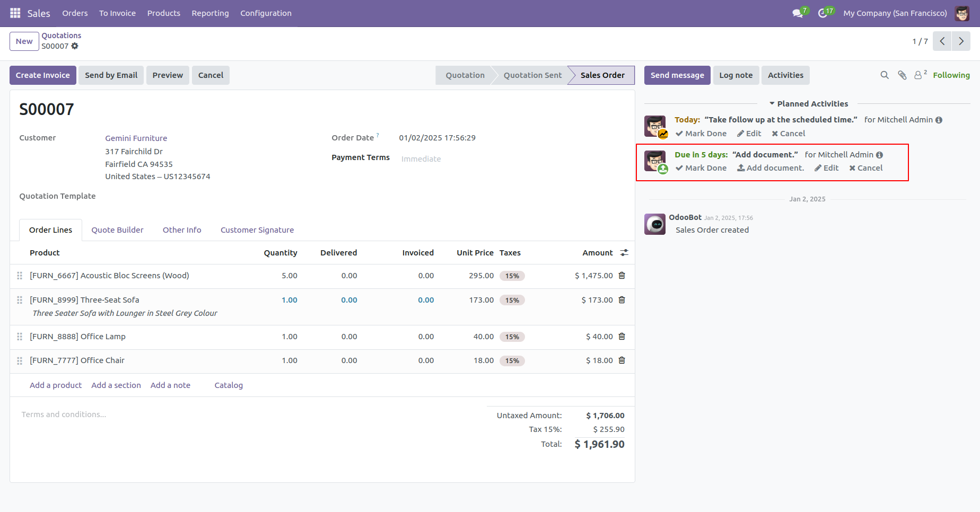The height and width of the screenshot is (512, 980).
Task: Click the paperclip attachments icon
Action: click(902, 75)
